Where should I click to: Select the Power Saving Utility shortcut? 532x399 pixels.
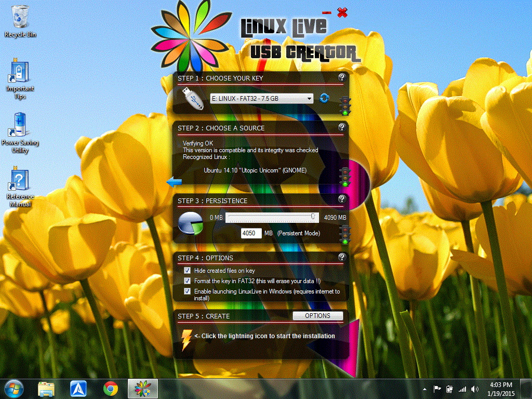tap(20, 132)
